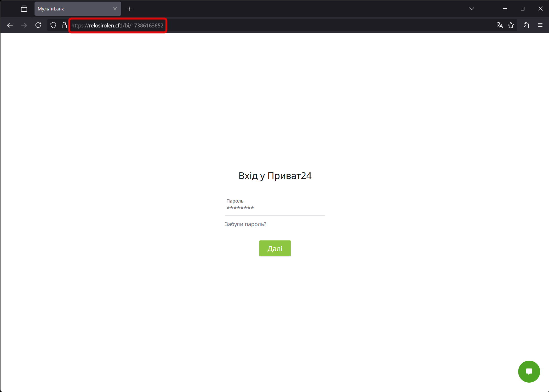
Task: Click the Забули пароль? link
Action: tap(245, 224)
